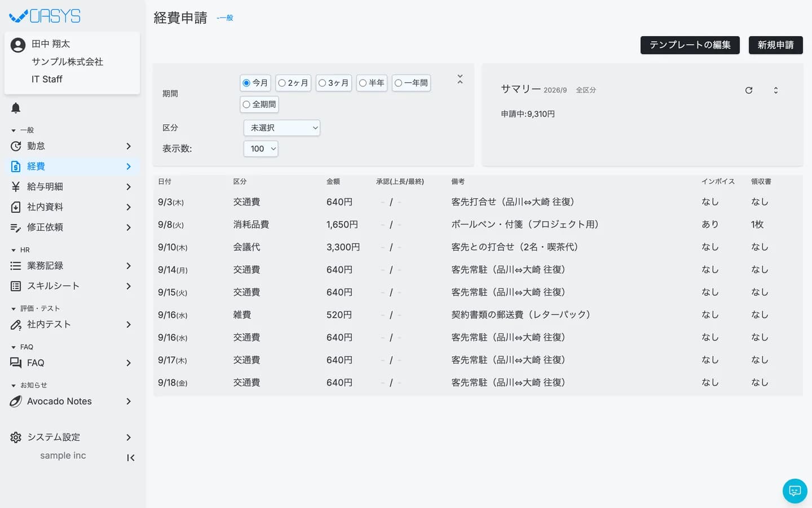Open the 経費 menu item
Viewport: 812px width, 508px height.
[x=72, y=167]
